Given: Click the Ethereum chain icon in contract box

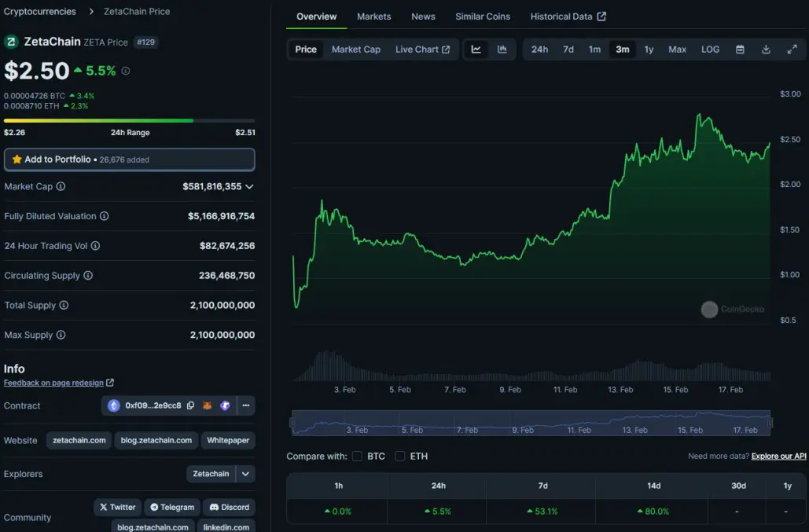Looking at the screenshot, I should 113,405.
